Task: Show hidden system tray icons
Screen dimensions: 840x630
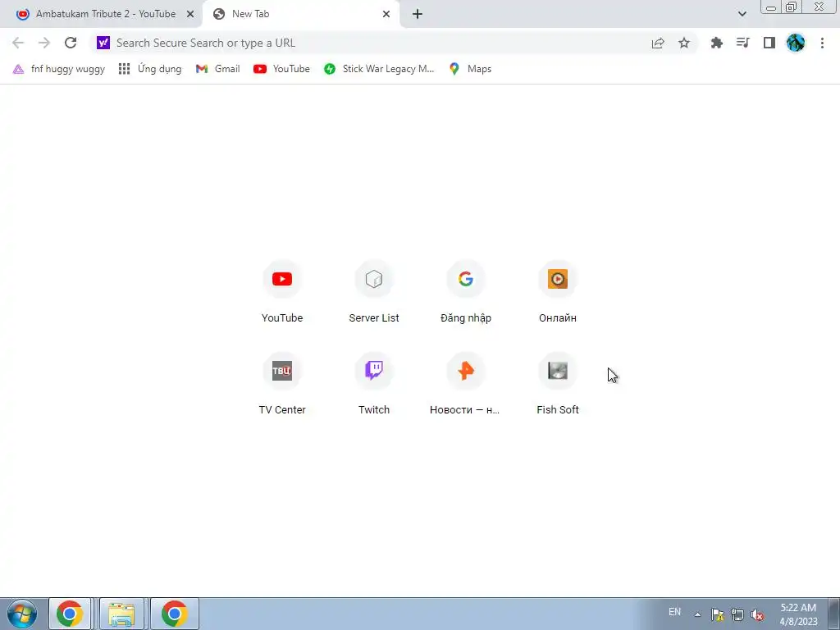Action: 697,614
